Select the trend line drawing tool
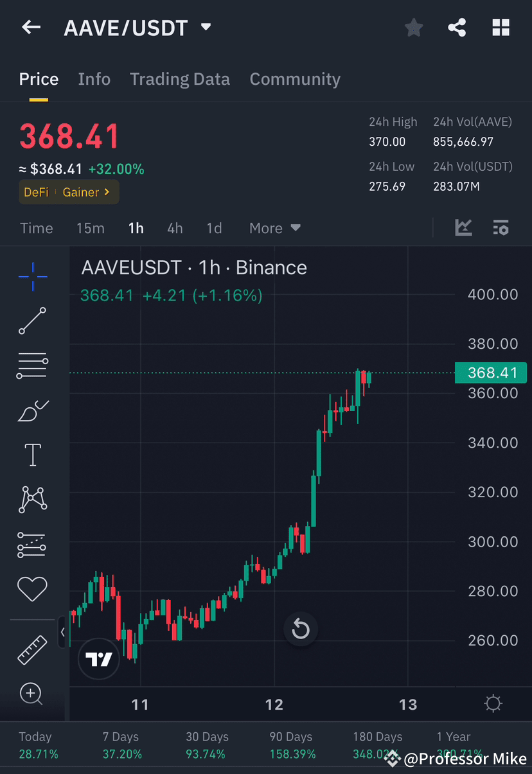532x774 pixels. (32, 321)
